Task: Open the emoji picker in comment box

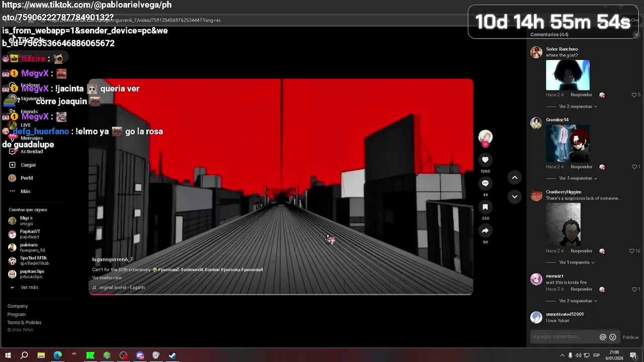Action: coord(613,337)
